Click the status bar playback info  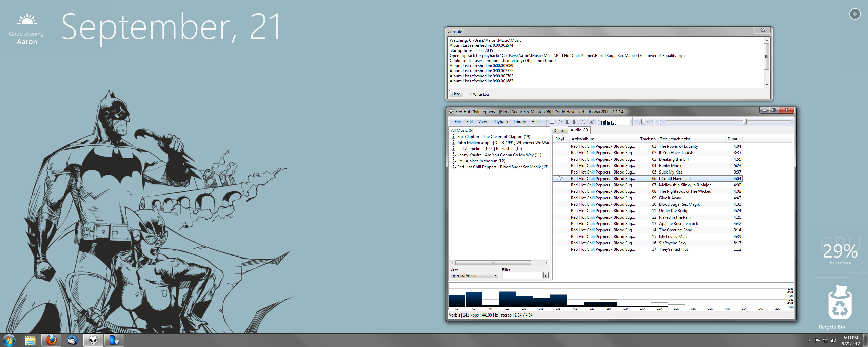(x=491, y=315)
